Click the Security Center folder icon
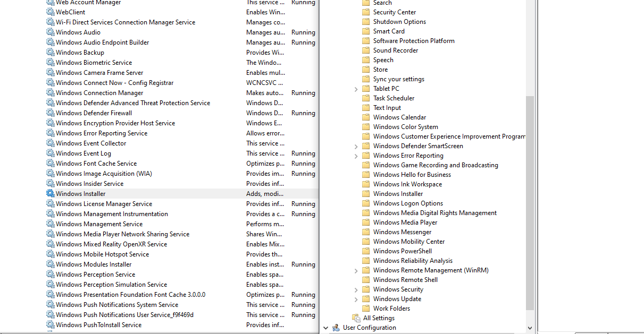This screenshot has height=334, width=644. (x=366, y=12)
